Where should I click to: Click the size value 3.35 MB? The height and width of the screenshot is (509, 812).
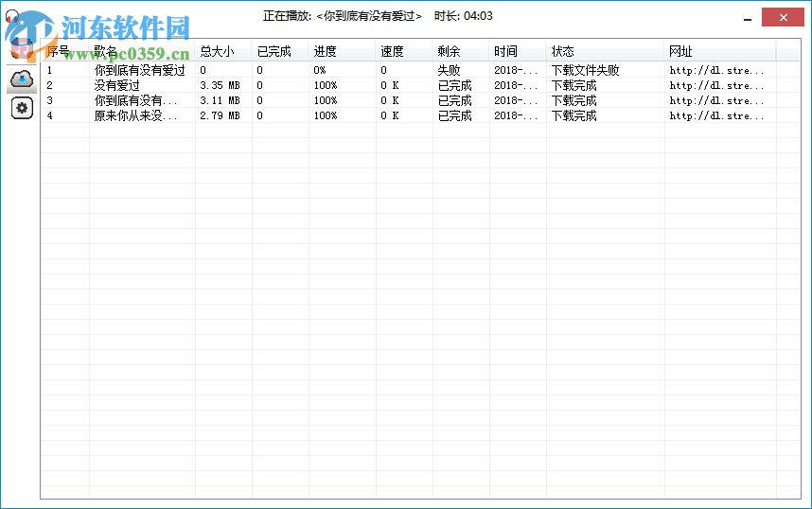[220, 85]
